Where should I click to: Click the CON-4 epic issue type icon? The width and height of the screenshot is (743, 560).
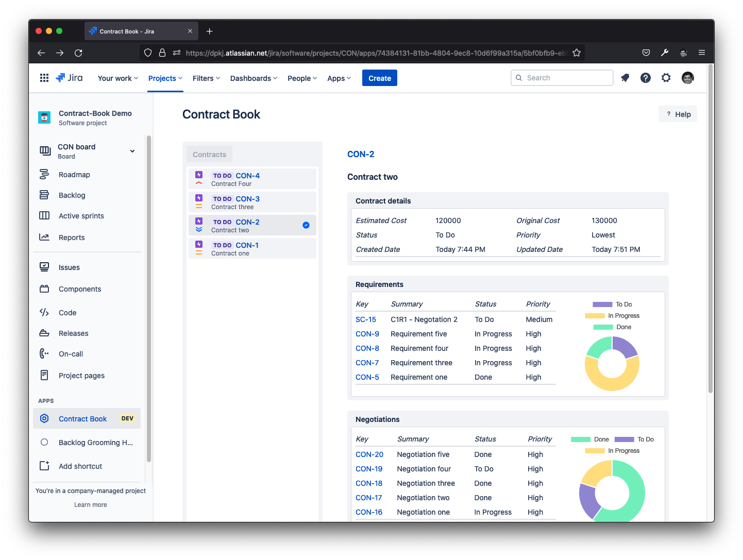(x=199, y=175)
